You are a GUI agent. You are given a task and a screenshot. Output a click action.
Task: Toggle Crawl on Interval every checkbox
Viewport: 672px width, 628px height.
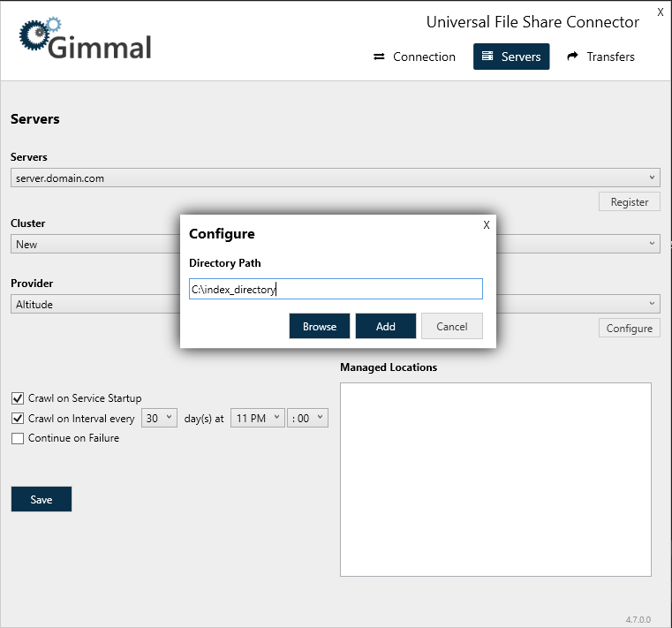(x=18, y=419)
